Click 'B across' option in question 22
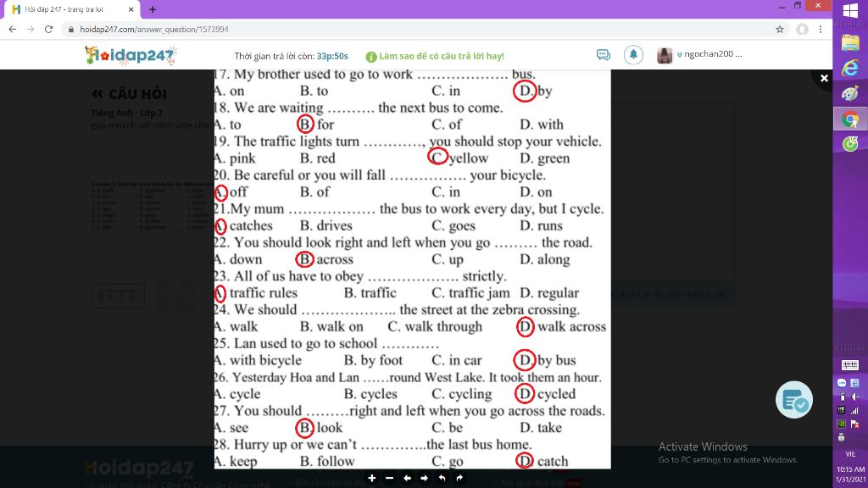Image resolution: width=868 pixels, height=488 pixels. tap(325, 259)
